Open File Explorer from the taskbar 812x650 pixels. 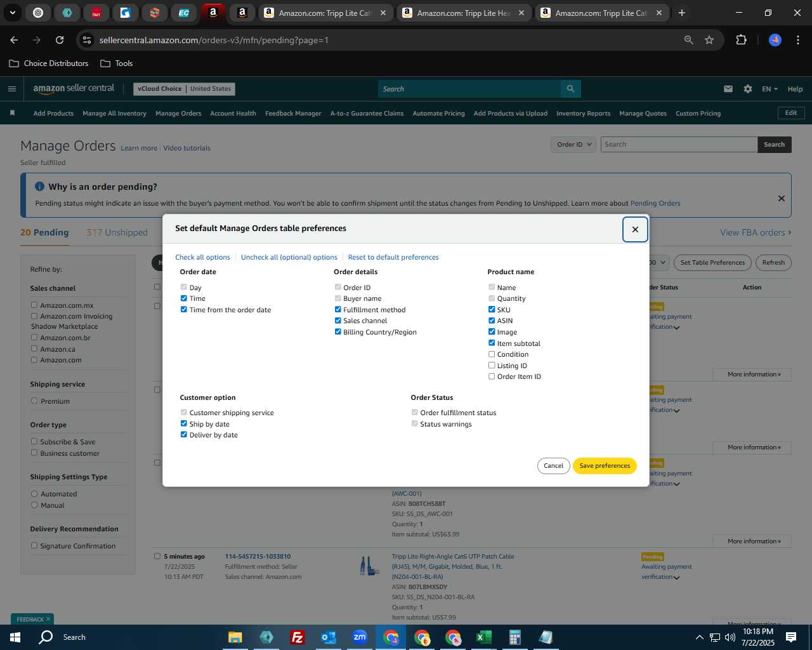[x=235, y=637]
